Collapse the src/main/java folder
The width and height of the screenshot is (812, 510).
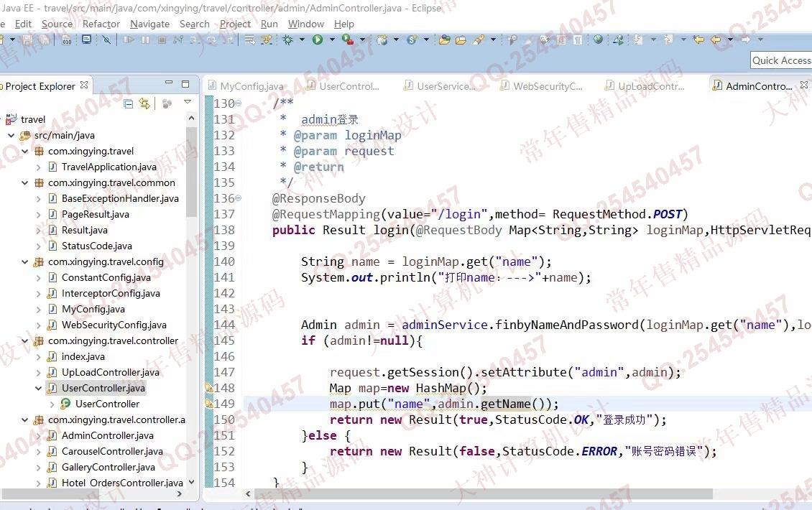pos(11,136)
